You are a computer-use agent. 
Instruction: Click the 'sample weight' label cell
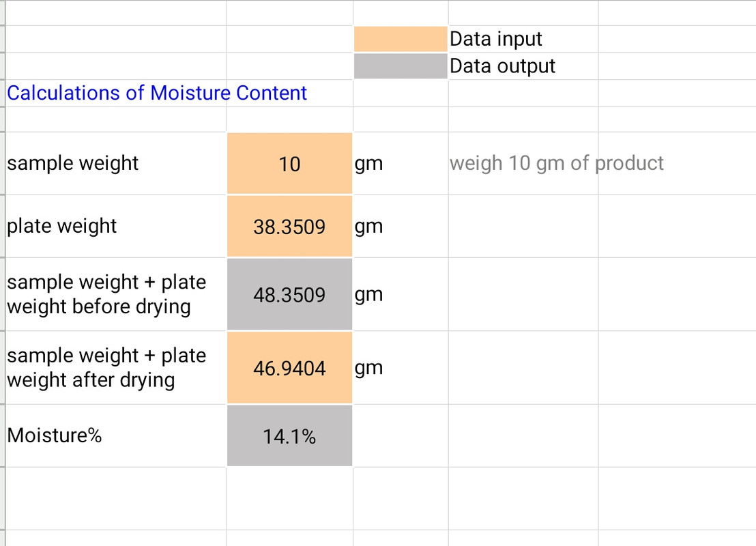73,164
